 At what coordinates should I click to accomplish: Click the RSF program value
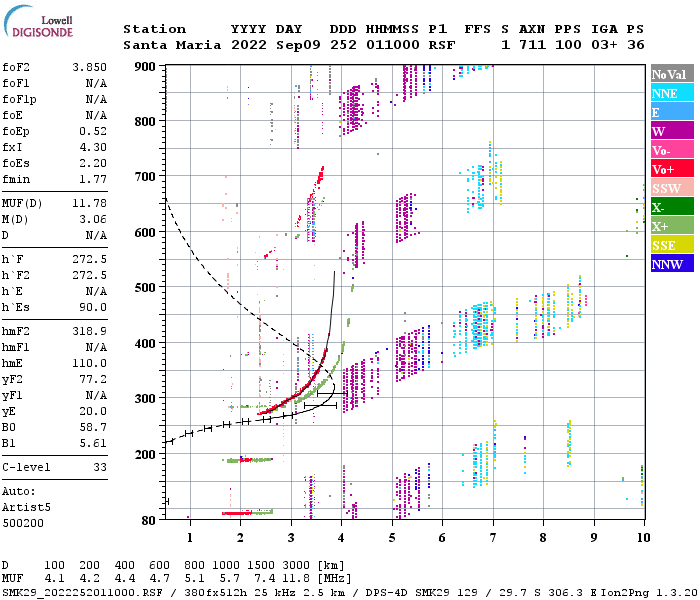point(442,45)
